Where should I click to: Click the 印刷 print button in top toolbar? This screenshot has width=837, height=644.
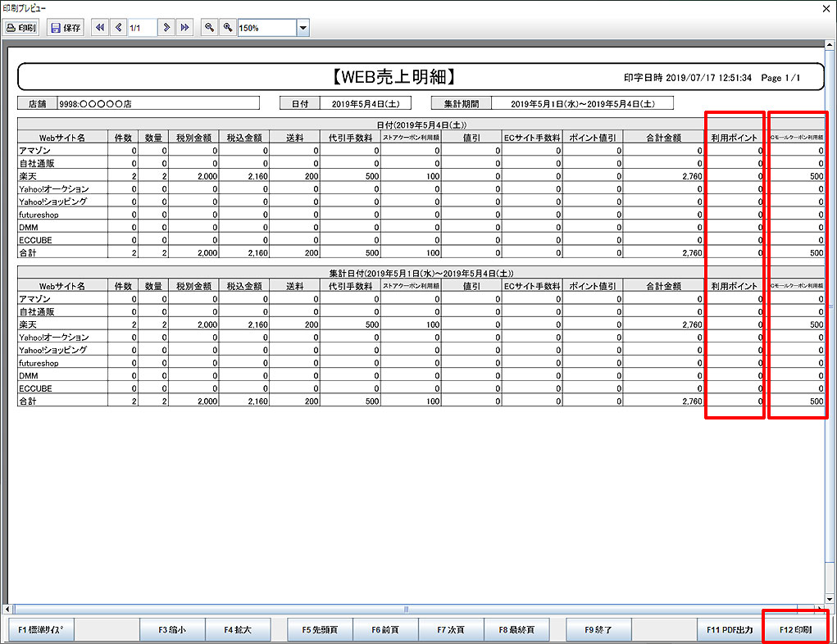[x=21, y=28]
